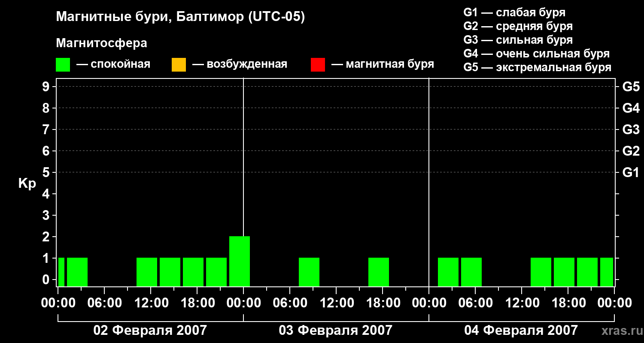Click the 'Kp' axis title
The image size is (644, 343).
(27, 184)
